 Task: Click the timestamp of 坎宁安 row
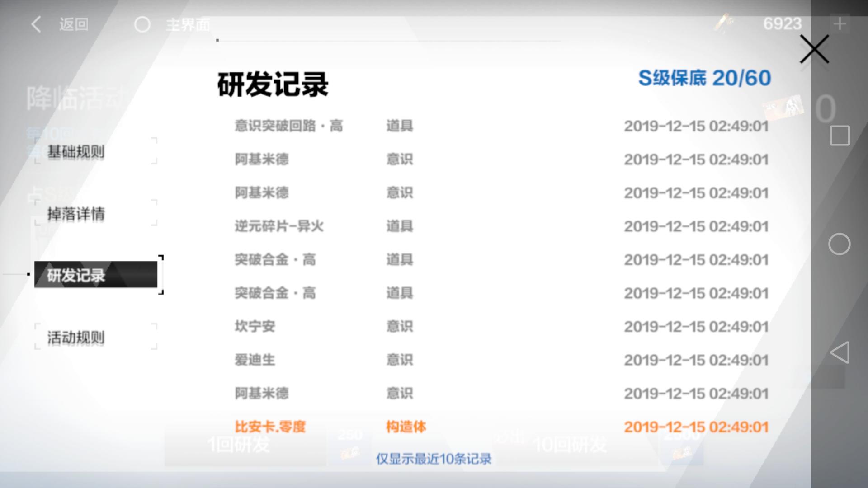pos(696,326)
